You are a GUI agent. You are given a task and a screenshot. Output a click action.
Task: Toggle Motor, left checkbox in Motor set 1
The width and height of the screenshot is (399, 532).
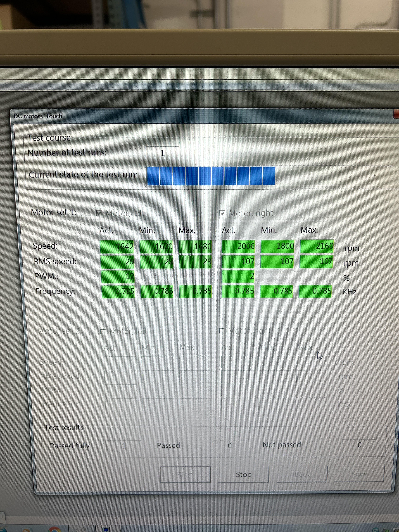pos(99,213)
